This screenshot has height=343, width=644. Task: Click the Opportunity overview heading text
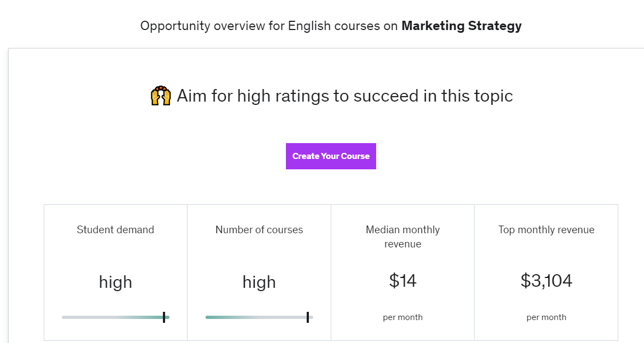coord(268,26)
